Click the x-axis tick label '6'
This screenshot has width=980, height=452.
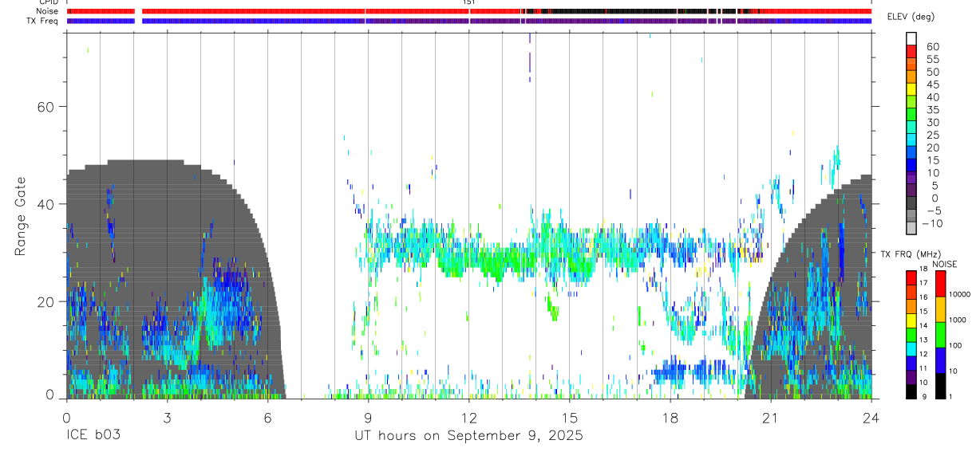pyautogui.click(x=267, y=418)
